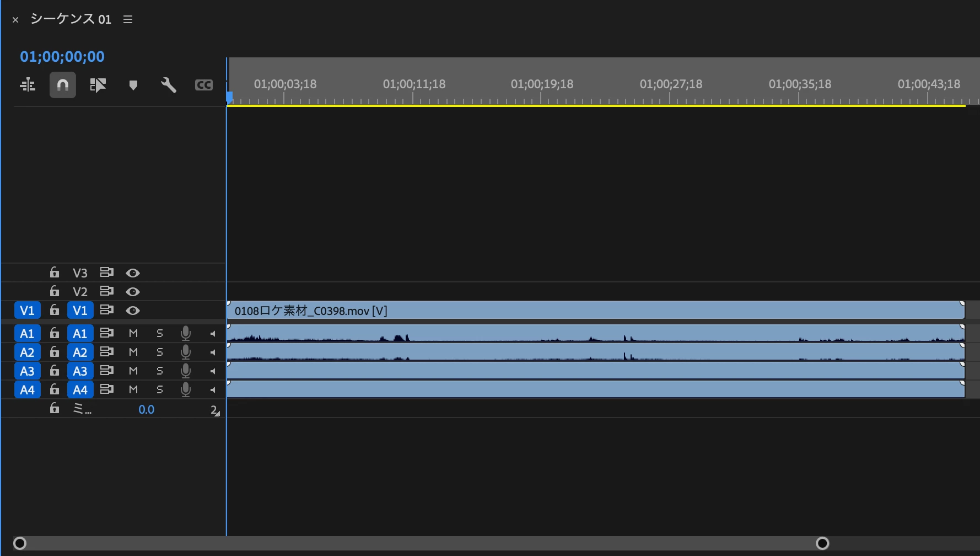Screen dimensions: 980x556
Task: Toggle Linked Selection icon
Action: click(98, 85)
